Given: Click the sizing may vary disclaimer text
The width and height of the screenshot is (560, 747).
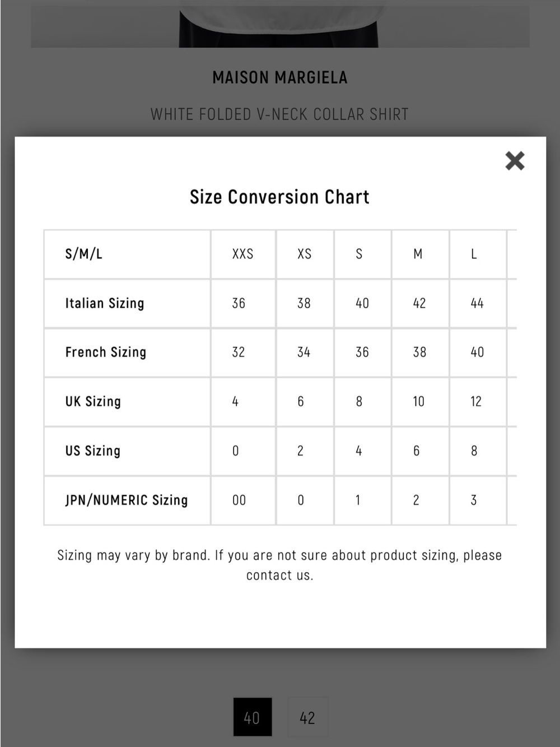Looking at the screenshot, I should [279, 565].
